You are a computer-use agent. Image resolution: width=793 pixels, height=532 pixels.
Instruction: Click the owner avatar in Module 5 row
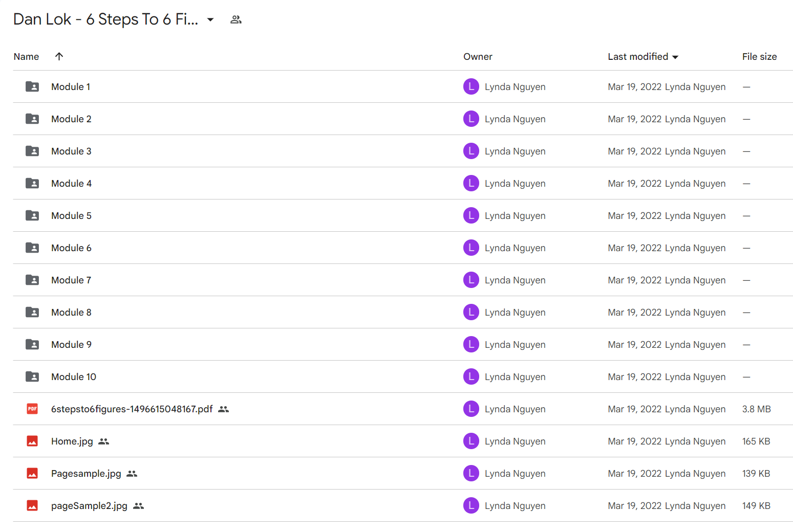click(471, 215)
